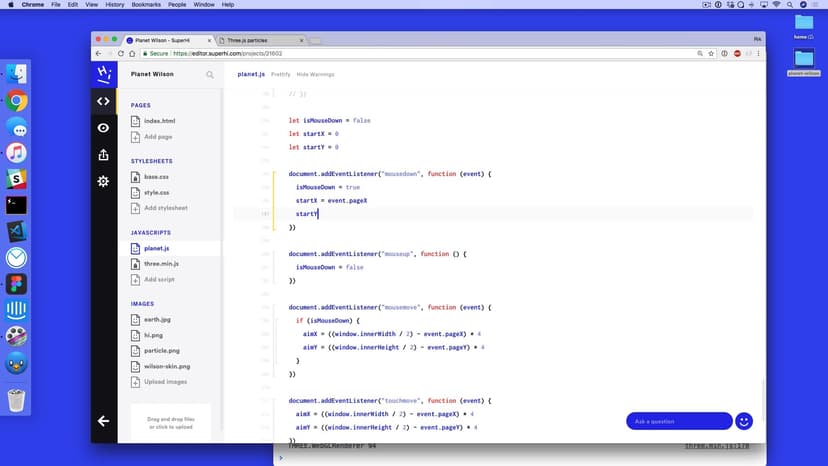Open the code editor view icon
The image size is (828, 466).
[103, 101]
